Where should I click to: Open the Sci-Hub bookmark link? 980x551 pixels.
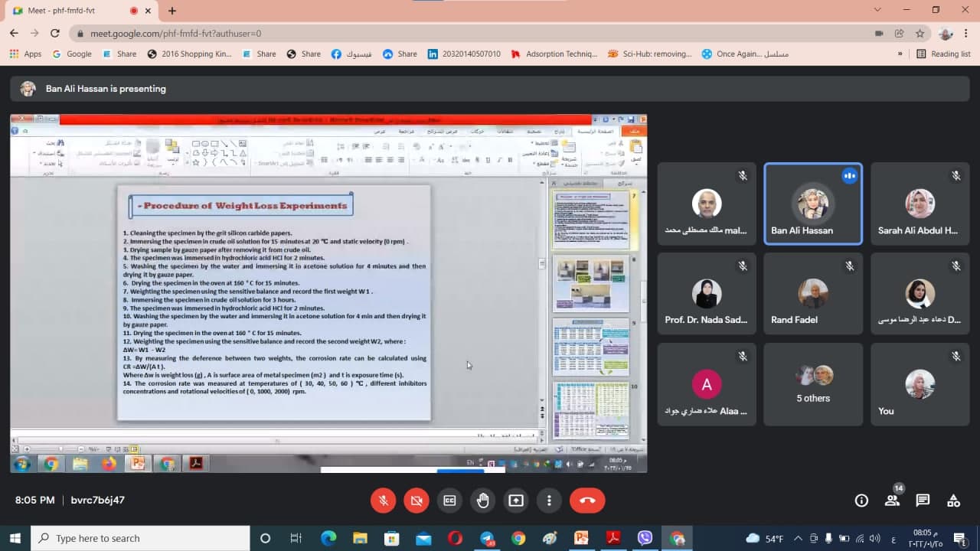650,54
